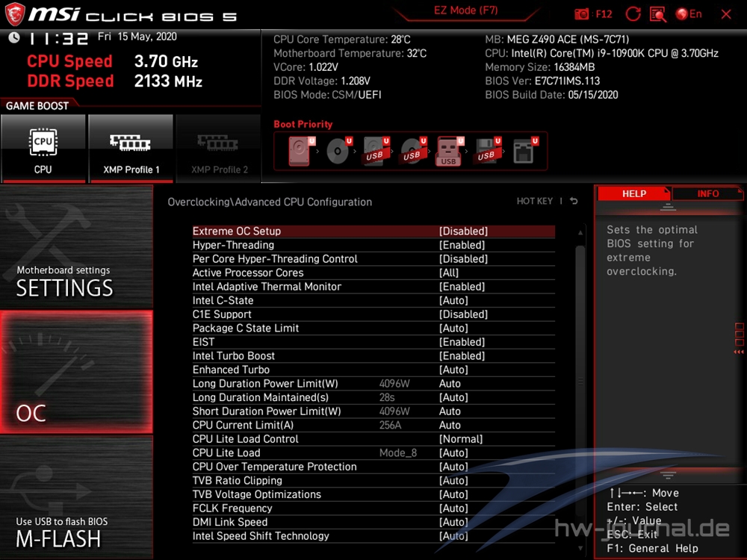This screenshot has width=747, height=560.
Task: Click the help panel bottom collapse handle
Action: [667, 475]
